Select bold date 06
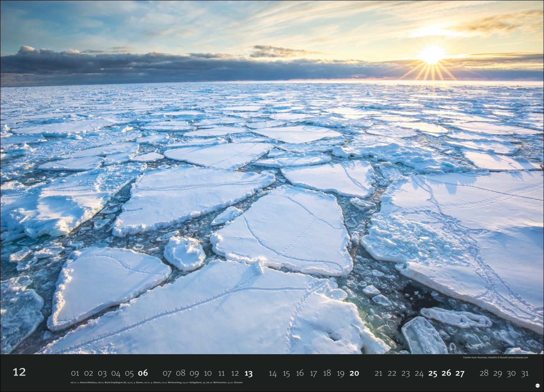This screenshot has height=392, width=544. pyautogui.click(x=143, y=373)
